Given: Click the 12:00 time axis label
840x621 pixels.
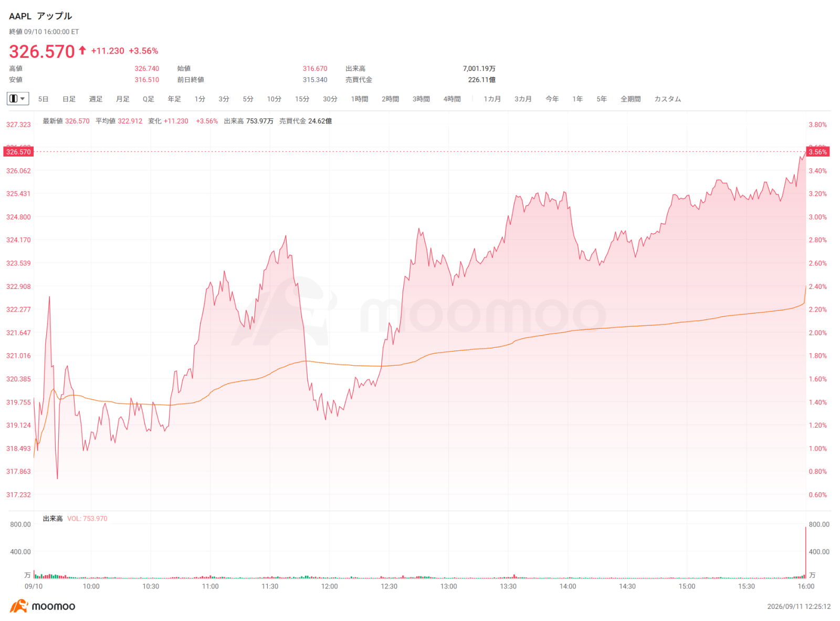Looking at the screenshot, I should (330, 586).
